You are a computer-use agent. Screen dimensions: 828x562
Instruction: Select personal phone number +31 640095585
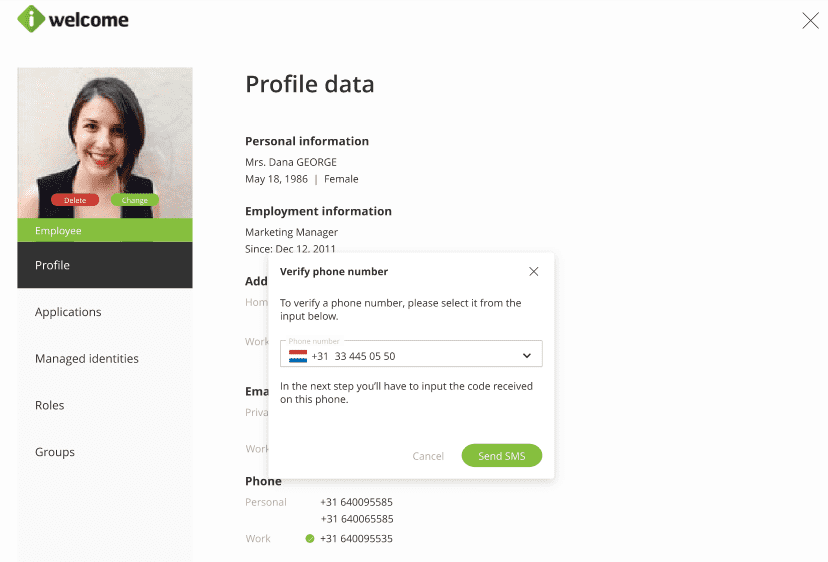pos(356,502)
